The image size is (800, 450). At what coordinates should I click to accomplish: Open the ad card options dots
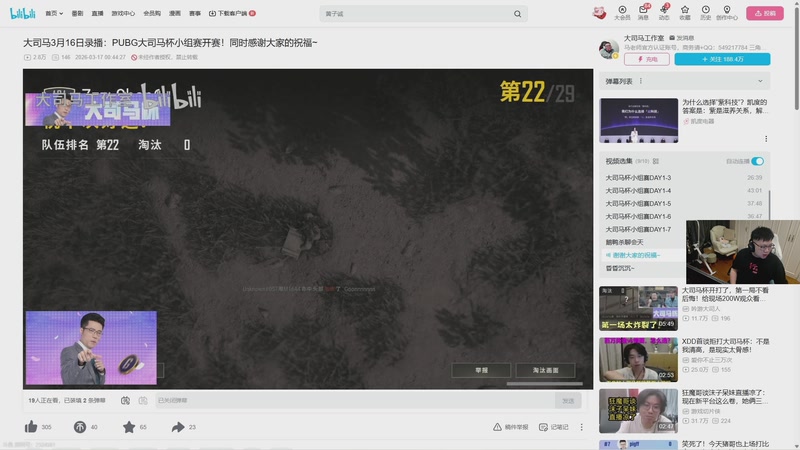766,139
